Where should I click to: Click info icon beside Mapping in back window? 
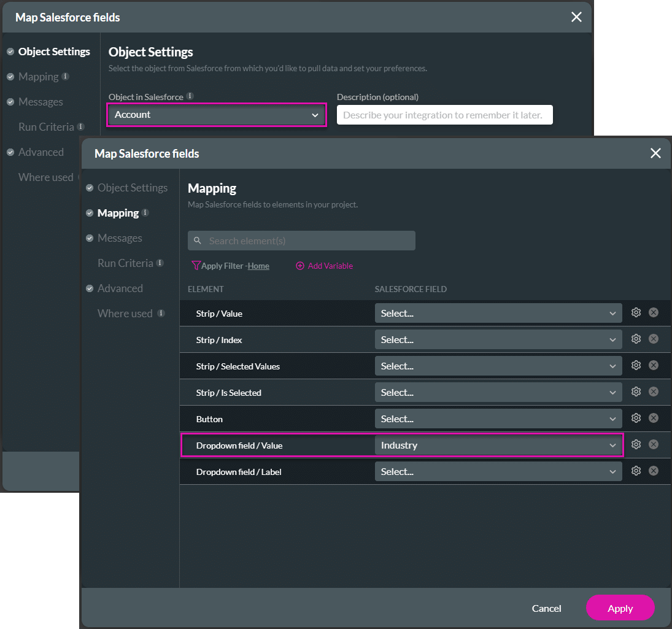(65, 76)
